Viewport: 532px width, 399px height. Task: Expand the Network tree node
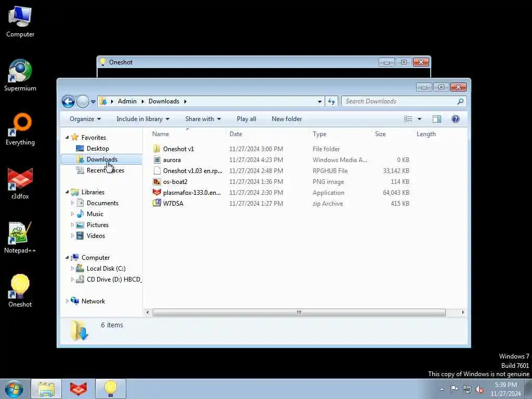[67, 301]
